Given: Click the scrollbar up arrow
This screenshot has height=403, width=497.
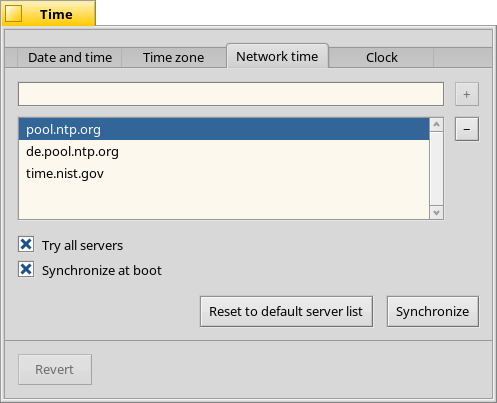Looking at the screenshot, I should (436, 125).
